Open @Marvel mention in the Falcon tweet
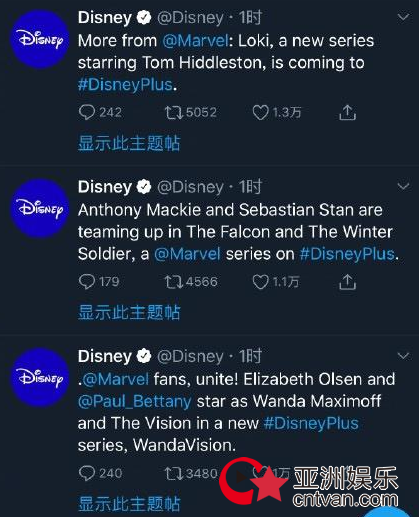Viewport: 419px width, 517px height. (187, 254)
